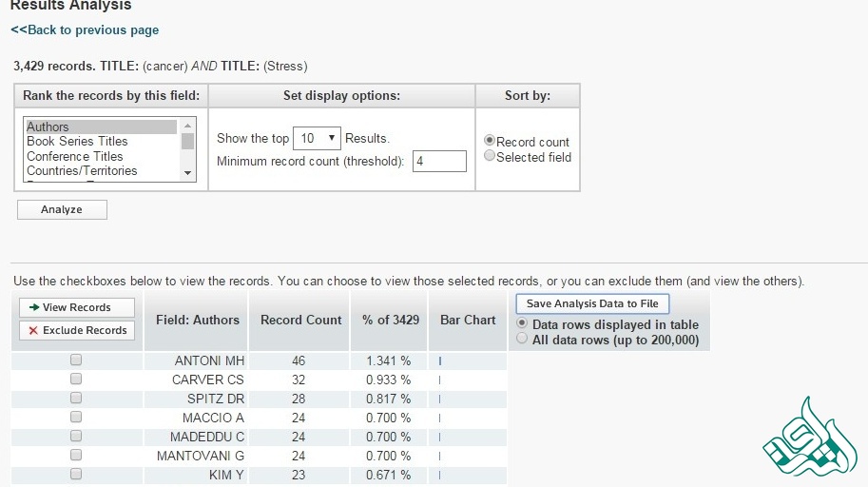Choose Data rows displayed in table option
Image resolution: width=868 pixels, height=487 pixels.
coord(522,324)
